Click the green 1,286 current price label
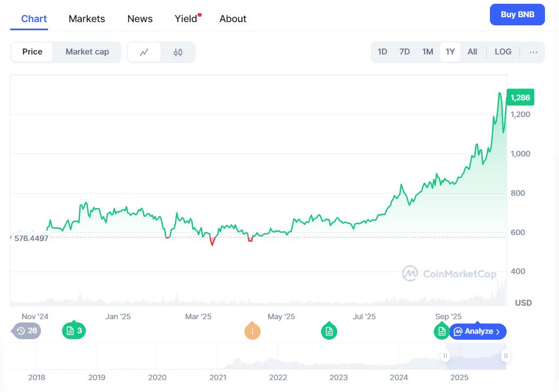 tap(520, 98)
